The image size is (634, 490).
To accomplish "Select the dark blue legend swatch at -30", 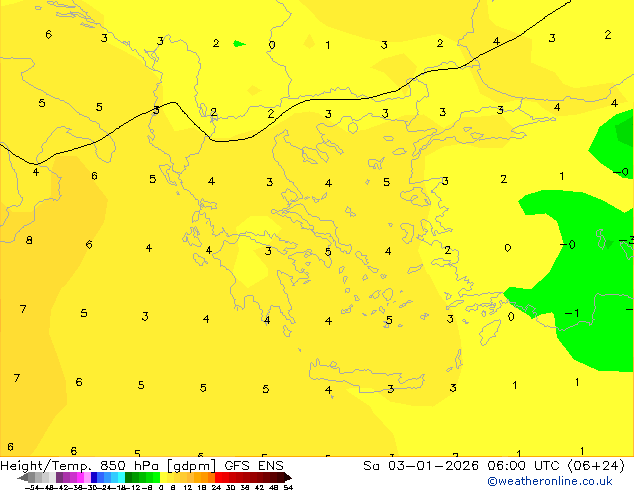I will point(94,477).
